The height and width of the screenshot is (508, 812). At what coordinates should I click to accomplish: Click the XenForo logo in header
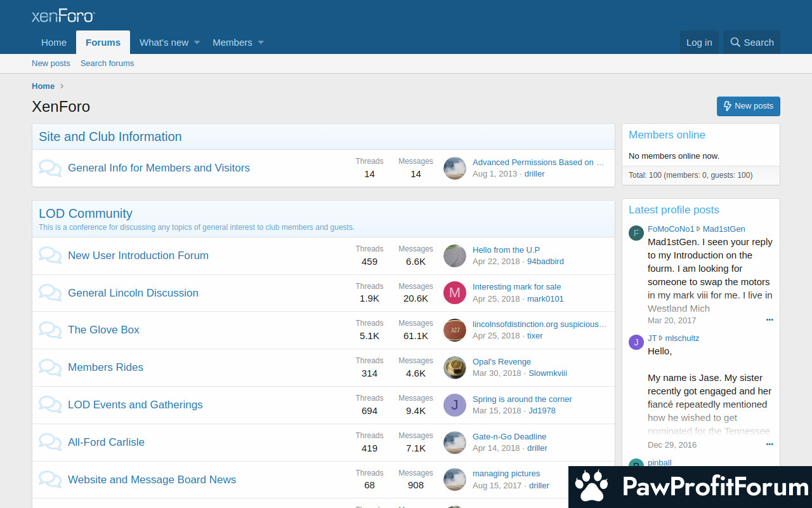pyautogui.click(x=63, y=16)
